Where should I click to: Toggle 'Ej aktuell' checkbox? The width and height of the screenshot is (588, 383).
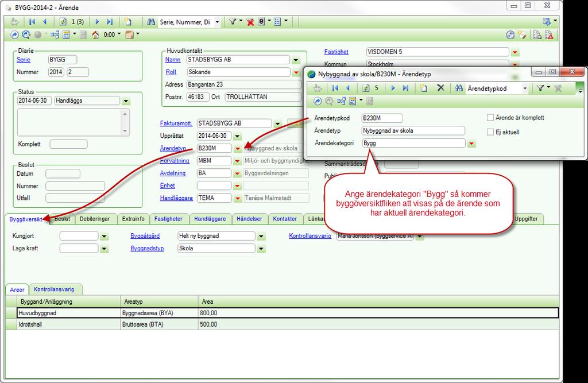pyautogui.click(x=490, y=131)
